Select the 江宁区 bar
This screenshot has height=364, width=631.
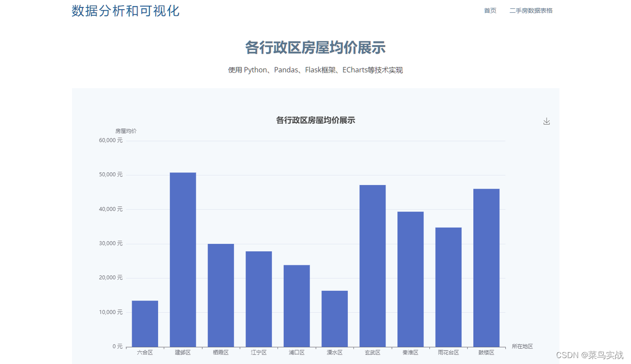(259, 299)
